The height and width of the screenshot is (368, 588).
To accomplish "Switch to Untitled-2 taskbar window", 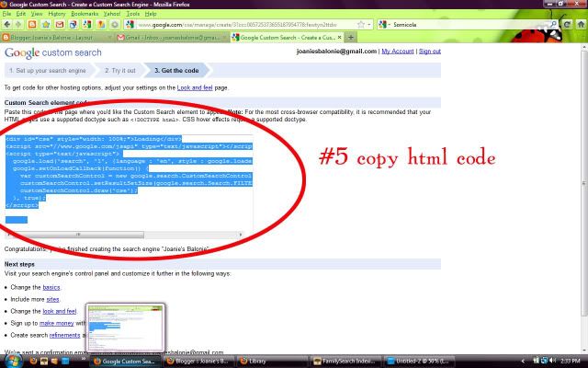I will coord(419,362).
